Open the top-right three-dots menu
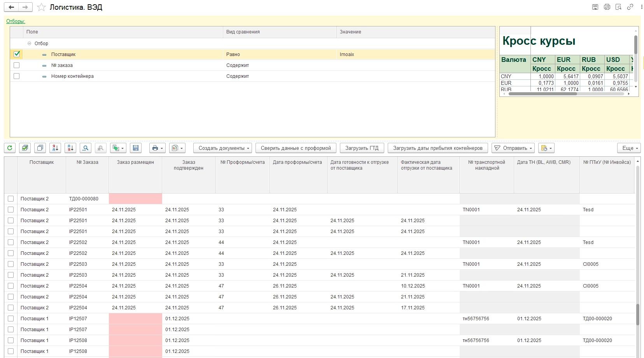 (641, 7)
